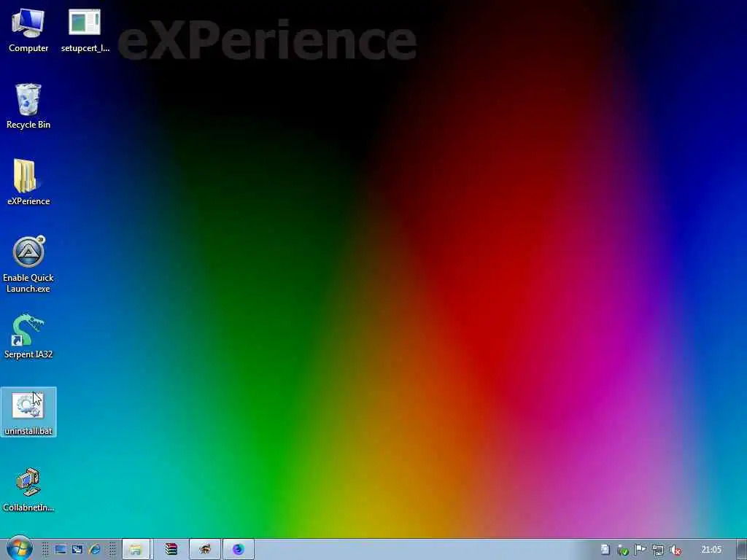
Task: Click the muted volume speaker icon
Action: click(676, 550)
